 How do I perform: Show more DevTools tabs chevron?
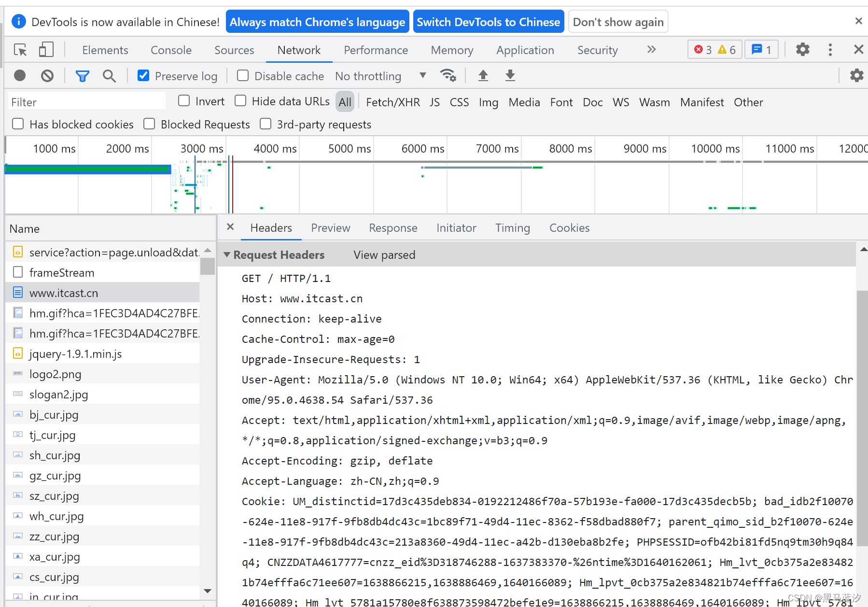tap(651, 50)
